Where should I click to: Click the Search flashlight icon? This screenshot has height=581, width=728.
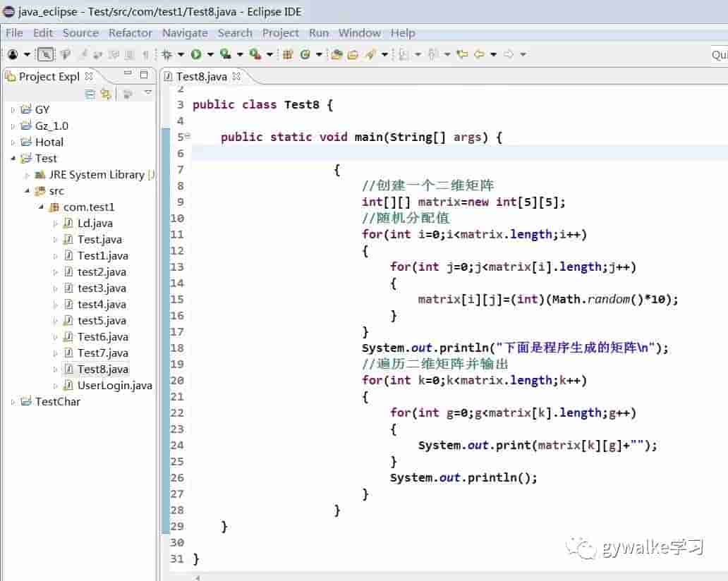(x=370, y=54)
